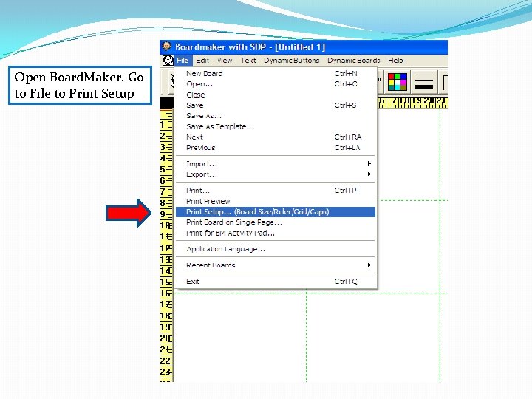Click the Boardmaker title bar app icon
The image size is (532, 399).
[x=166, y=46]
